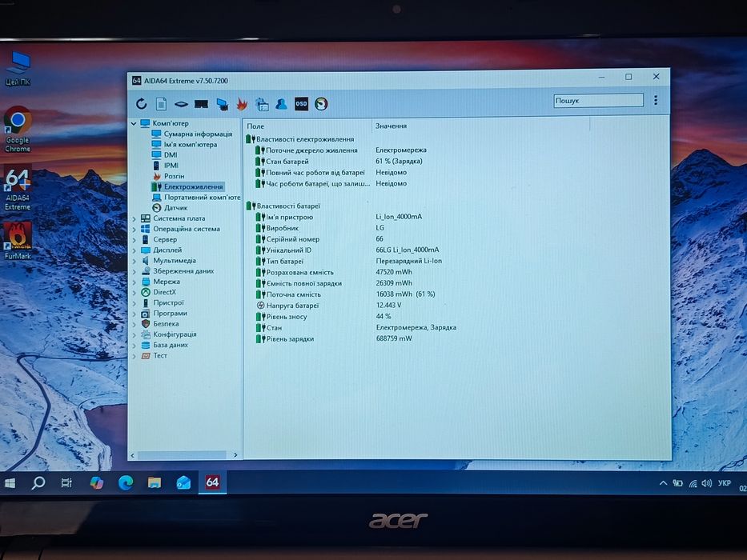Click the blue user toolbar icon
Screen dimensions: 747x560
pos(281,103)
